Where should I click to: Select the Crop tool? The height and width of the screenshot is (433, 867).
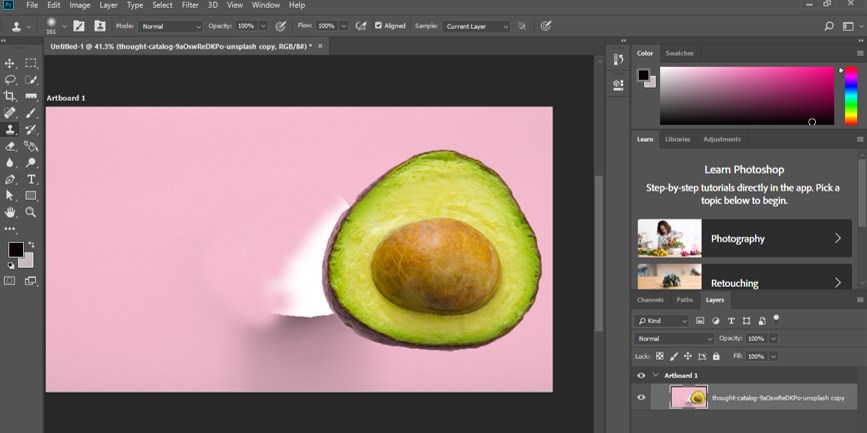[x=10, y=96]
